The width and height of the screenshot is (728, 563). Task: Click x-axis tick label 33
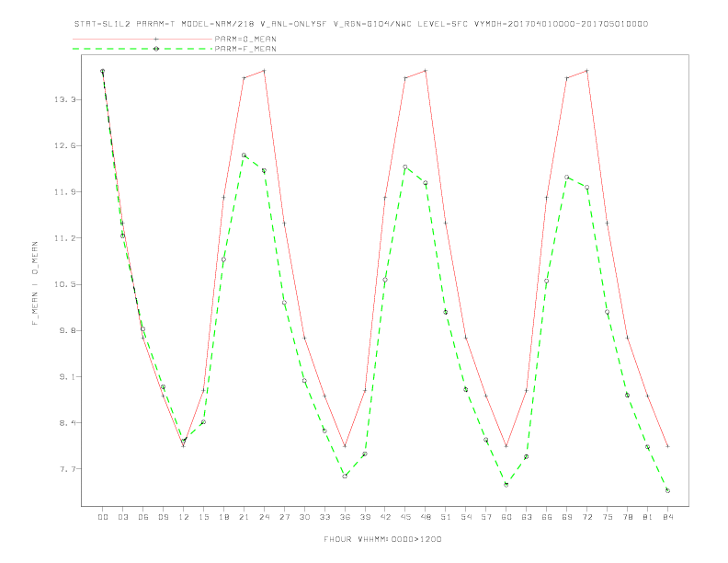[324, 517]
